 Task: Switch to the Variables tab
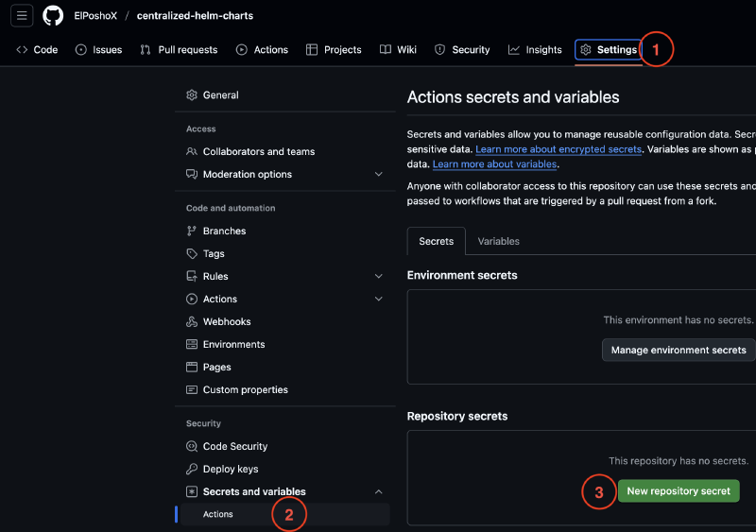coord(499,241)
